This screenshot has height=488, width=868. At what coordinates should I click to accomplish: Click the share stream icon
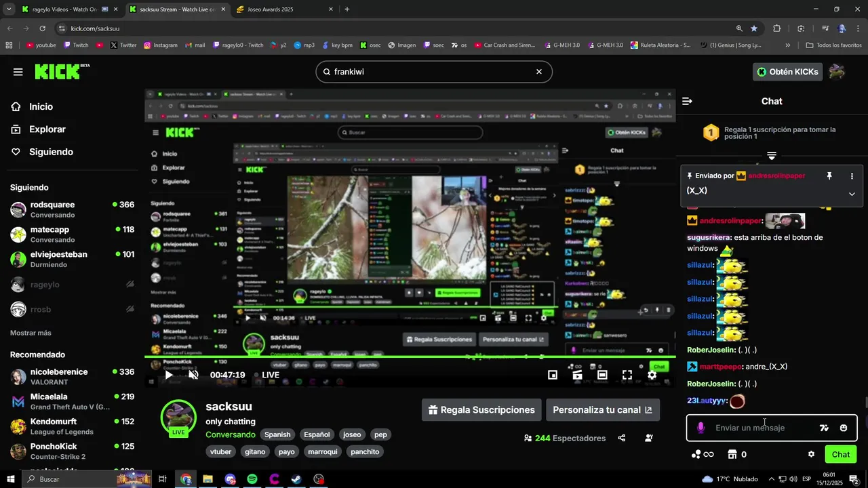[x=622, y=438]
